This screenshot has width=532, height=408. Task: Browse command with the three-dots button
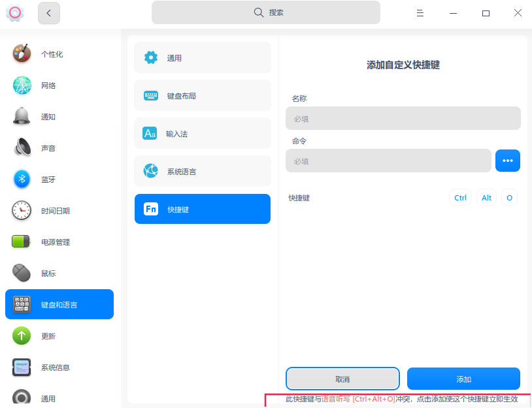(508, 161)
